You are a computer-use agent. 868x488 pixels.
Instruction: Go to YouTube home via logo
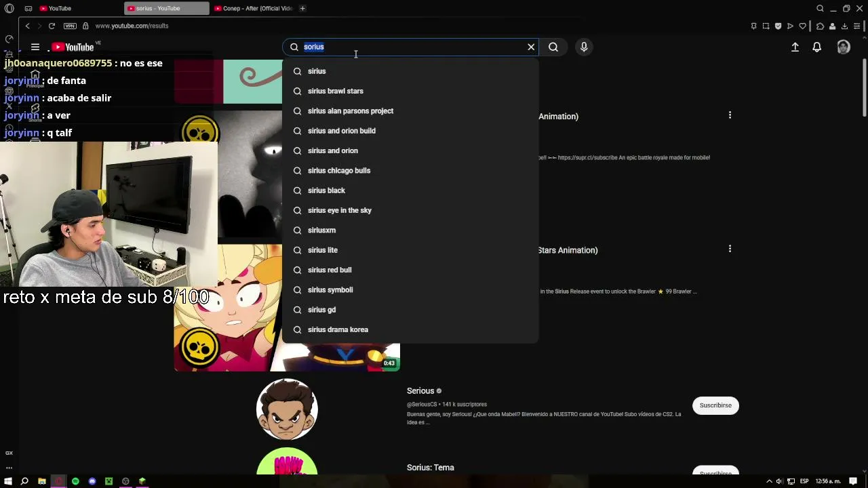point(73,47)
